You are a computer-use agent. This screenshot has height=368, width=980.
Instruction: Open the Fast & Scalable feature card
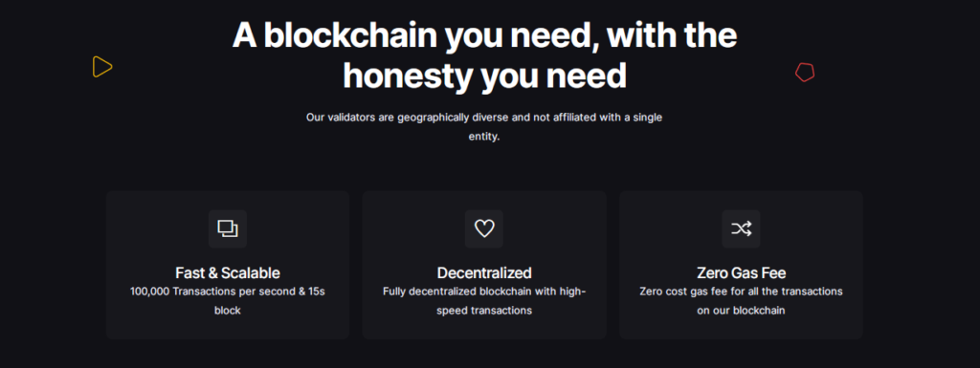click(x=228, y=265)
